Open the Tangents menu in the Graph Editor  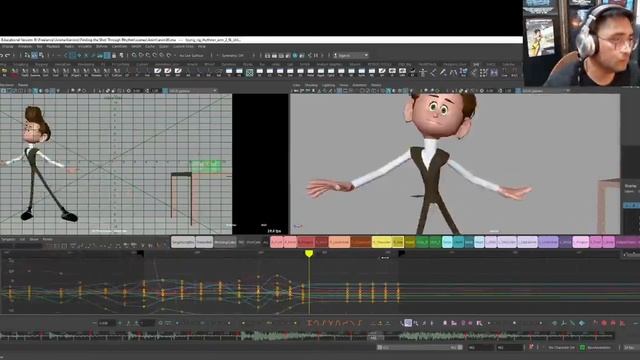click(x=8, y=239)
